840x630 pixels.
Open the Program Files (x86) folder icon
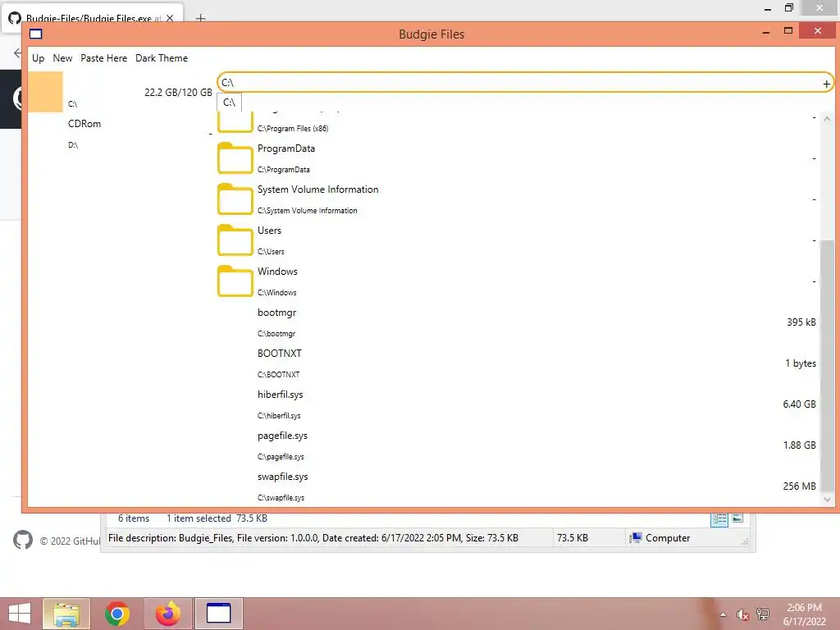[235, 122]
